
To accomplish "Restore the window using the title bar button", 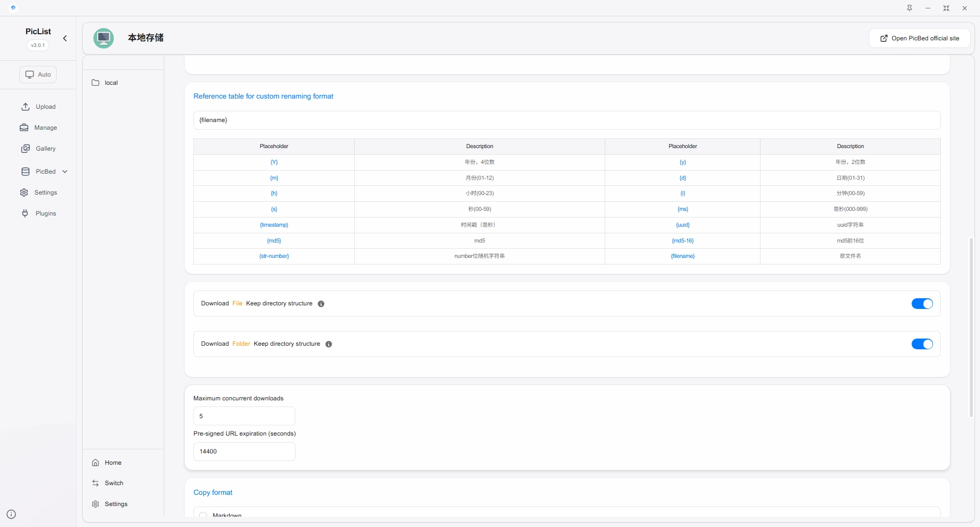I will pos(946,8).
